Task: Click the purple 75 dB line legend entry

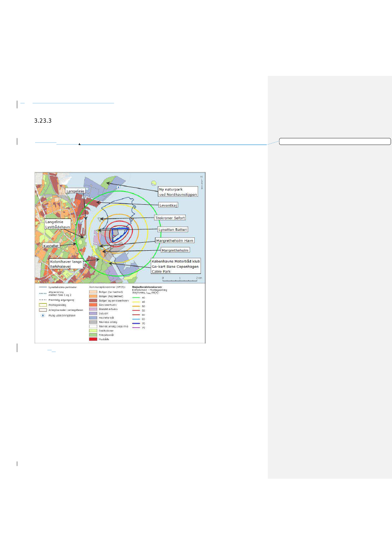Action: [x=138, y=328]
